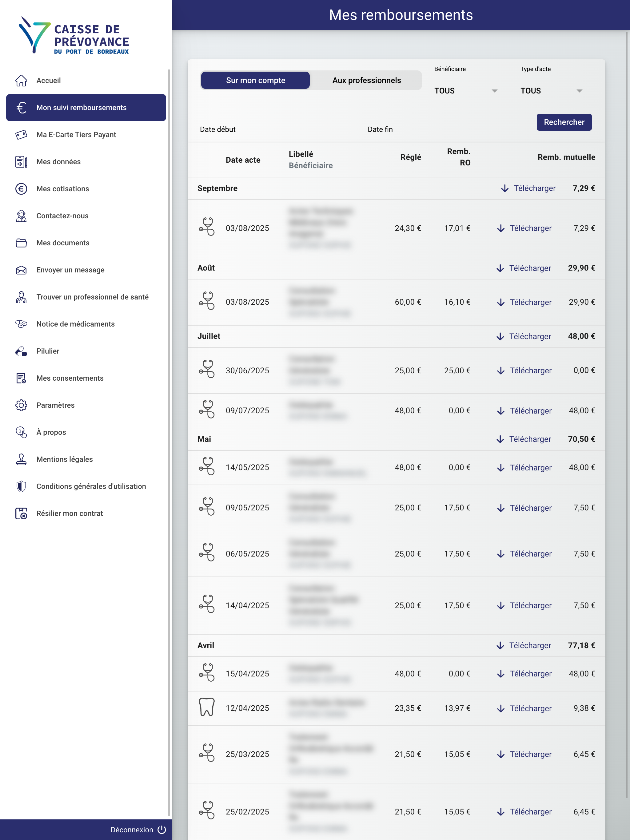The height and width of the screenshot is (840, 630).
Task: Click the Caisse de Prévoyance logo
Action: (74, 35)
